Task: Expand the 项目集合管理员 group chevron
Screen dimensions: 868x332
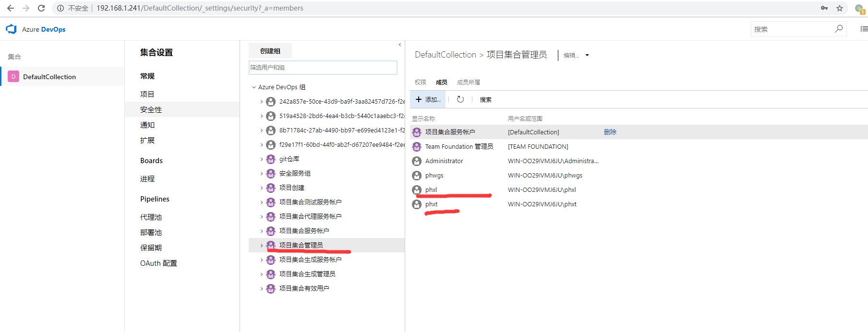Action: [x=262, y=246]
